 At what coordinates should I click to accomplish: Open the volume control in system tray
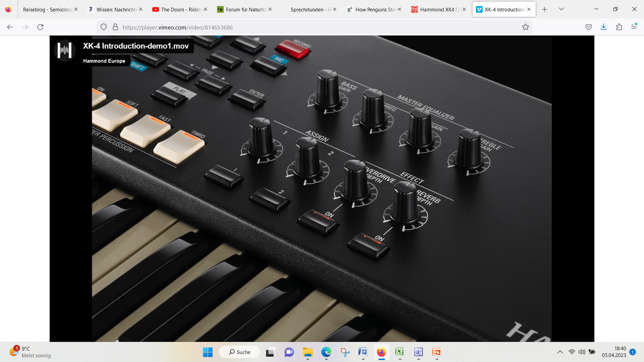click(x=582, y=352)
